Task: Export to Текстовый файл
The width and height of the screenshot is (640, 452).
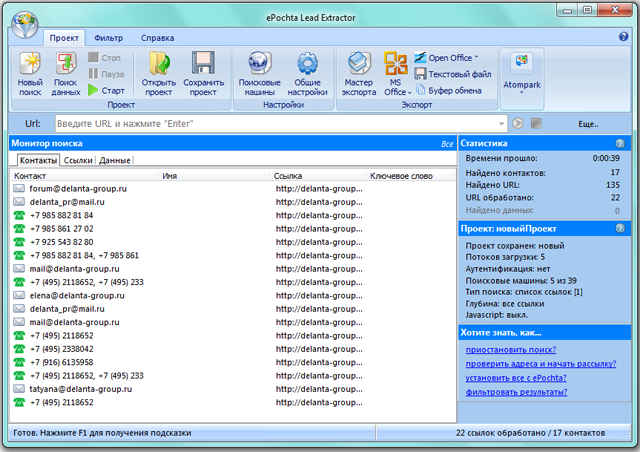Action: pyautogui.click(x=453, y=74)
